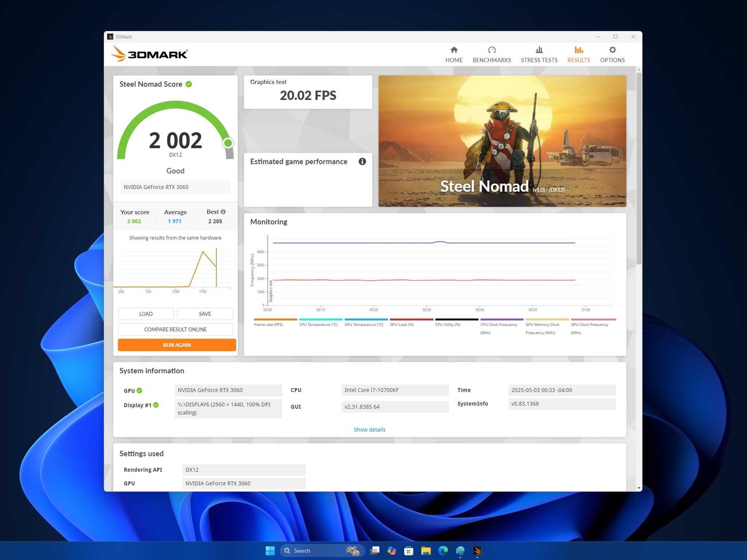
Task: Click the 3DMark logo
Action: [149, 54]
